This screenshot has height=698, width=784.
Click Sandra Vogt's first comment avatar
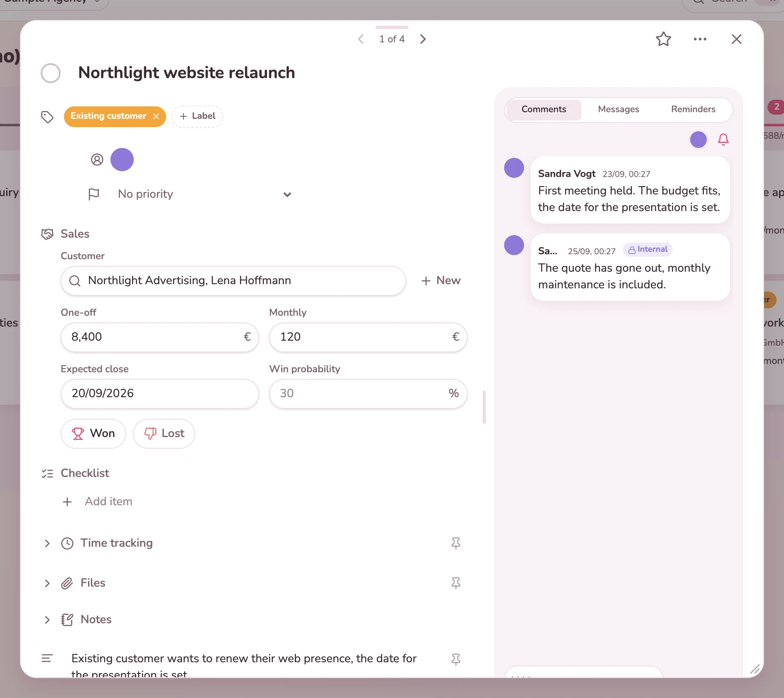pos(514,168)
